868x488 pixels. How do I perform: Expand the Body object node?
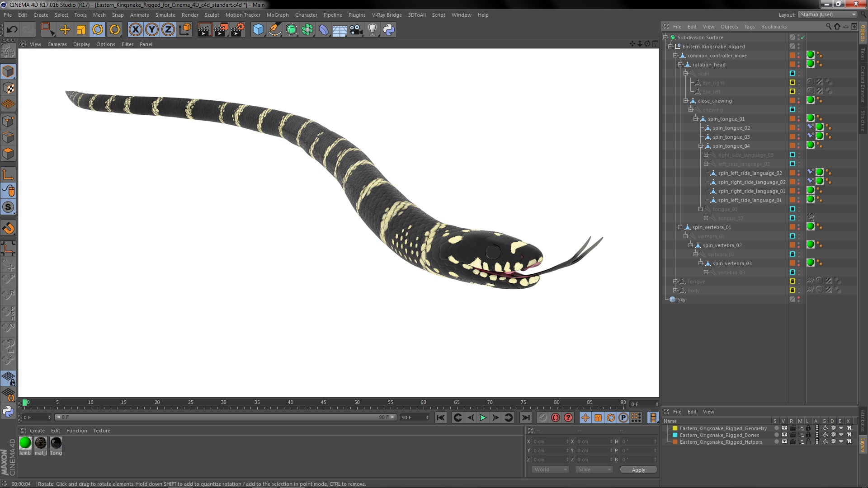pyautogui.click(x=675, y=291)
